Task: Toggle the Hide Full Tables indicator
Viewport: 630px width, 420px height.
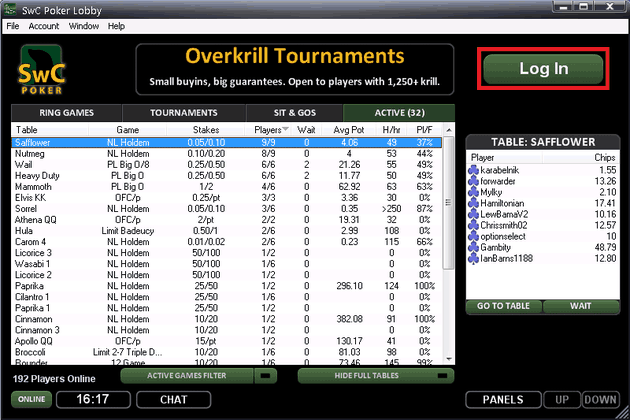Action: 442,376
